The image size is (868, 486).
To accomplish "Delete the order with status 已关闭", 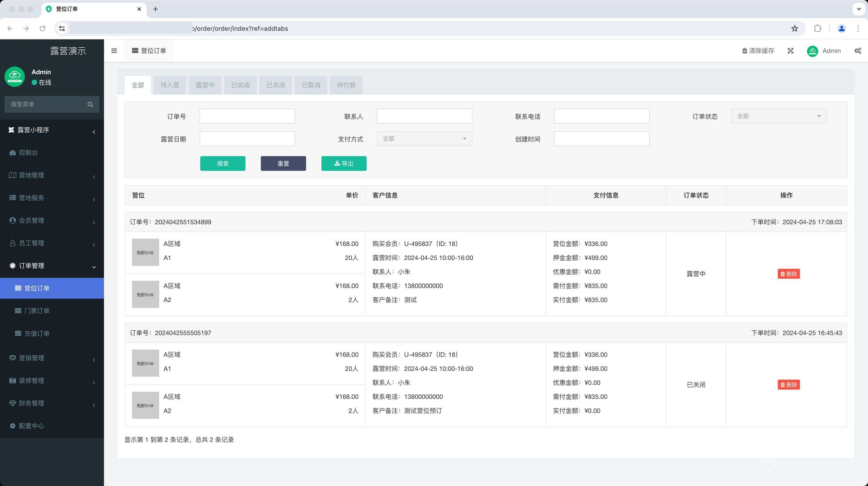I will 788,385.
